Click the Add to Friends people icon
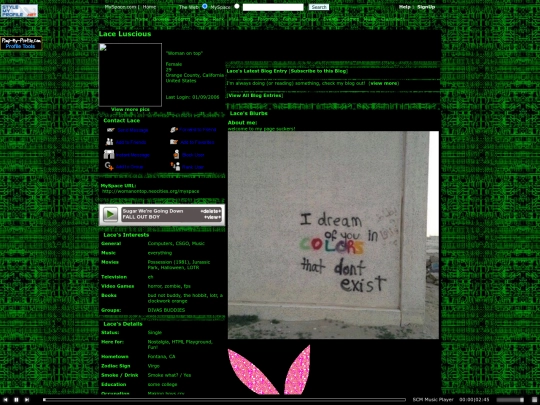The height and width of the screenshot is (405, 540). point(110,142)
